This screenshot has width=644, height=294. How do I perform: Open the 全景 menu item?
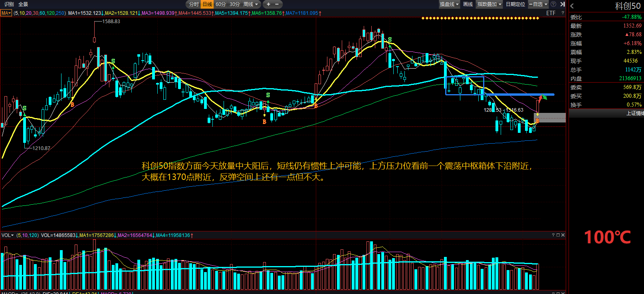point(23,4)
